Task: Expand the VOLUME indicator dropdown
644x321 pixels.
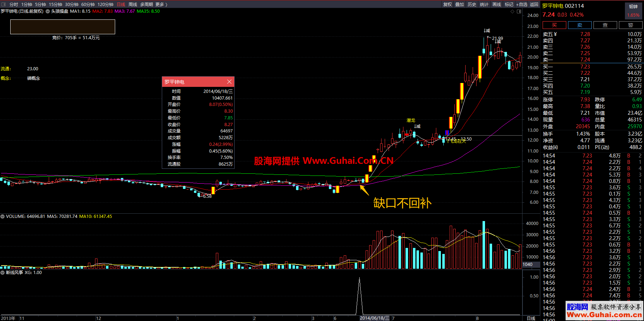Action: [2, 216]
